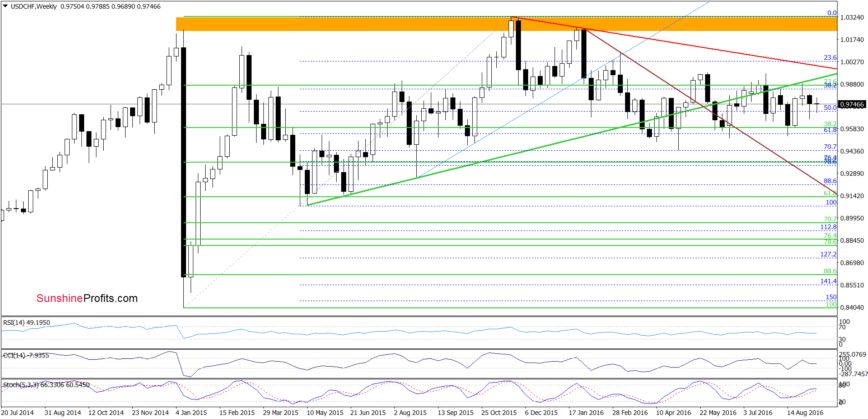Click the 31 Aug 2014 date label
This screenshot has width=868, height=419.
(62, 413)
